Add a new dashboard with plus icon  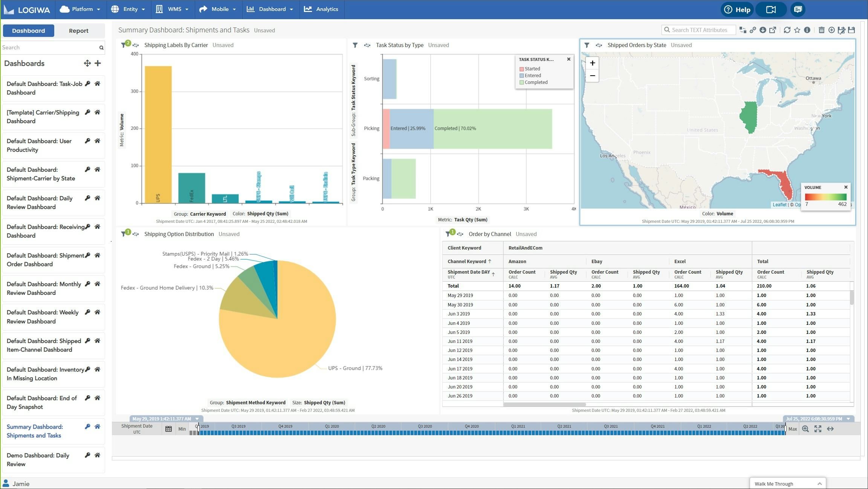point(98,63)
